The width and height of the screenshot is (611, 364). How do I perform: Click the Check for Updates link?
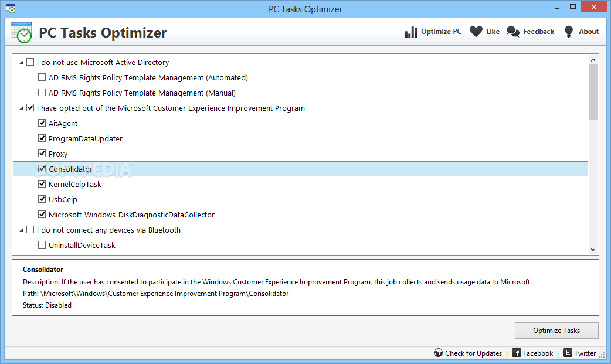point(473,353)
